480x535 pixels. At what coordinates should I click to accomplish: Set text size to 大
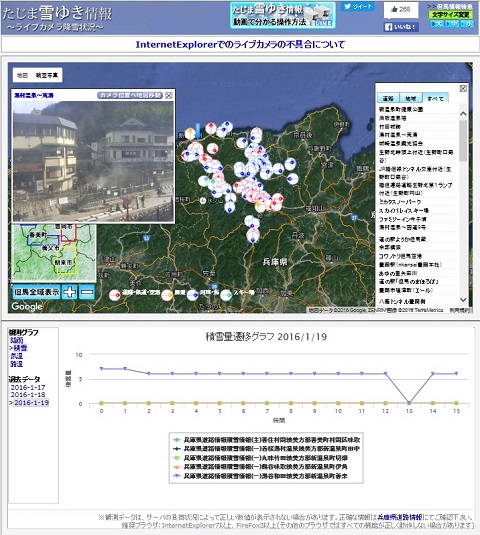(436, 24)
